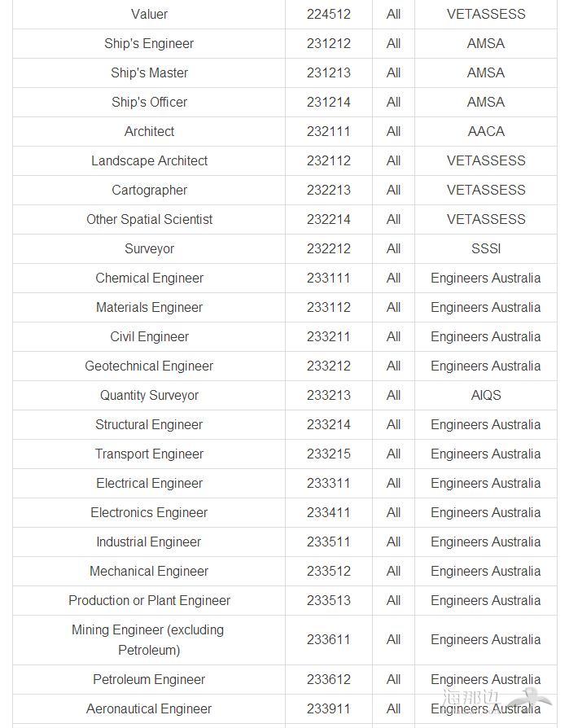The image size is (569, 728).
Task: Select Mining Engineer (excluding Petroleum) cell
Action: tap(149, 640)
